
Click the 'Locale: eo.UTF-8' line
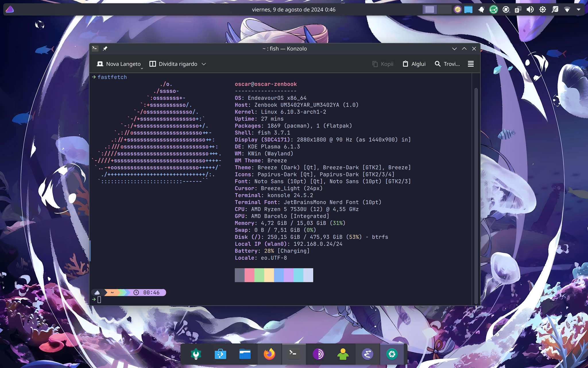coord(261,258)
